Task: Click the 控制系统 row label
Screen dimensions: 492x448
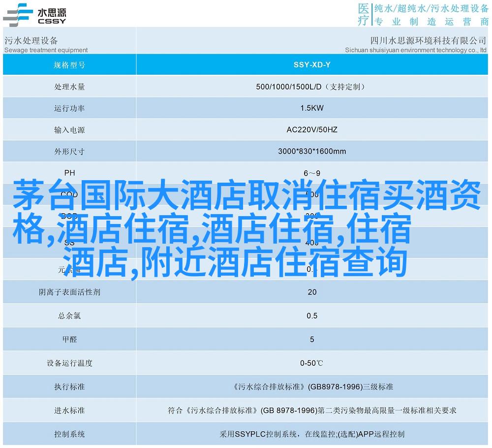Action: point(69,434)
